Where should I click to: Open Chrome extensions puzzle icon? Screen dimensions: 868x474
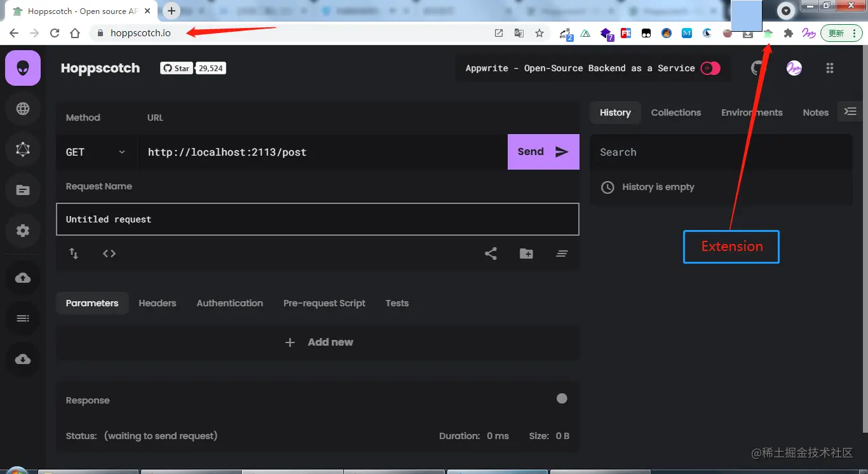tap(789, 33)
